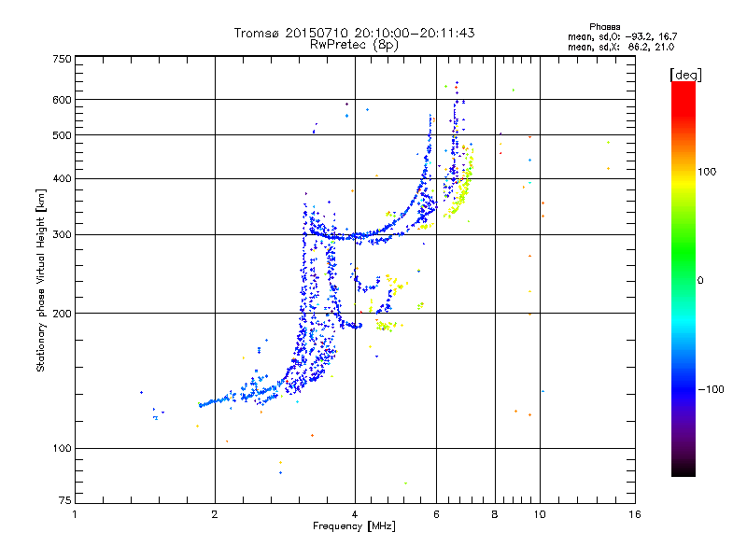Click the blue O-mode trace minimum at 4 MHz, 300 km

pyautogui.click(x=355, y=236)
